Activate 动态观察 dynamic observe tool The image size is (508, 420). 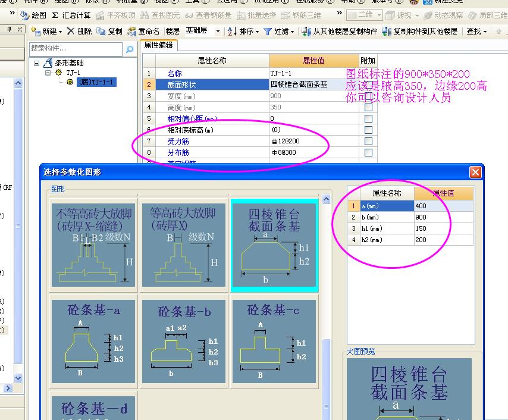tap(444, 15)
